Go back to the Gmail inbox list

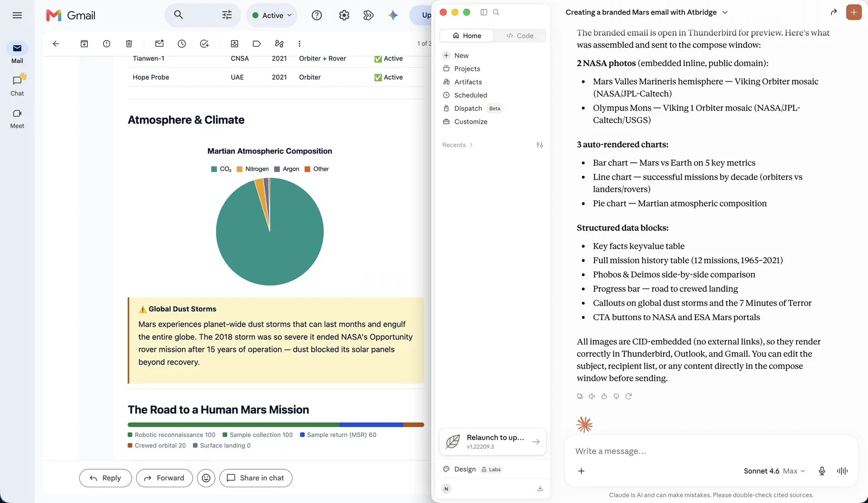pos(56,43)
